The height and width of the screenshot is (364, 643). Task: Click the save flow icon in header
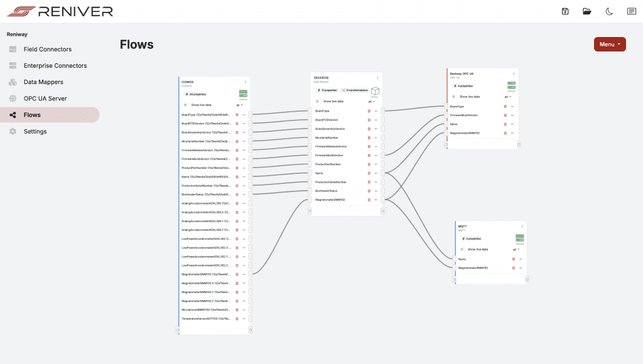tap(565, 11)
